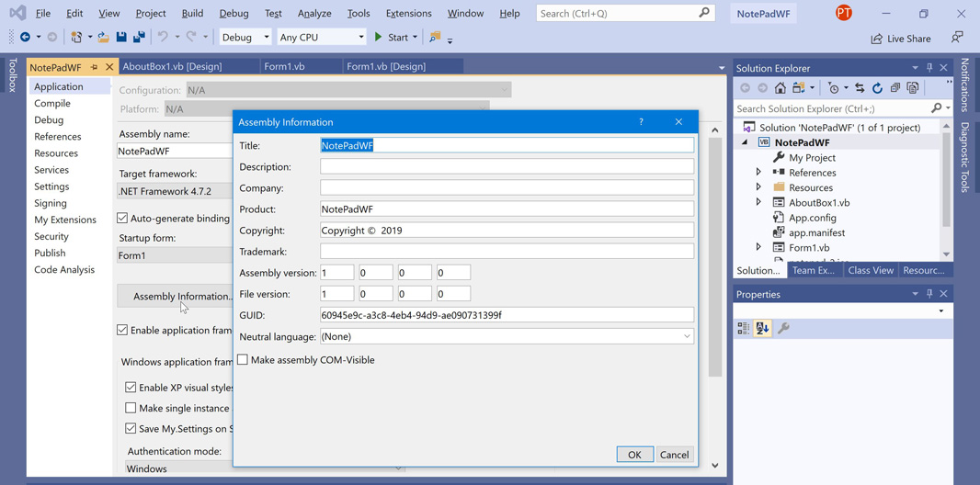Click the Collapse All icon in Solution Explorer
This screenshot has height=485, width=980.
coord(895,88)
